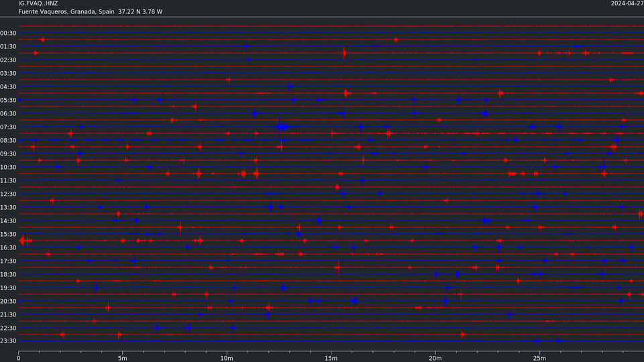The width and height of the screenshot is (644, 362).
Task: Click the date label 2024-04-27
Action: (627, 3)
